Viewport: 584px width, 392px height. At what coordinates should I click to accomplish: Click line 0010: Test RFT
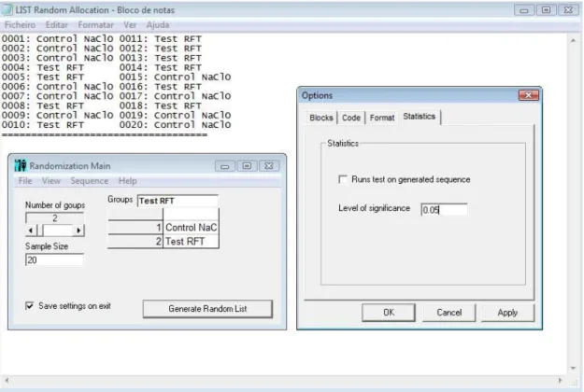pos(43,124)
